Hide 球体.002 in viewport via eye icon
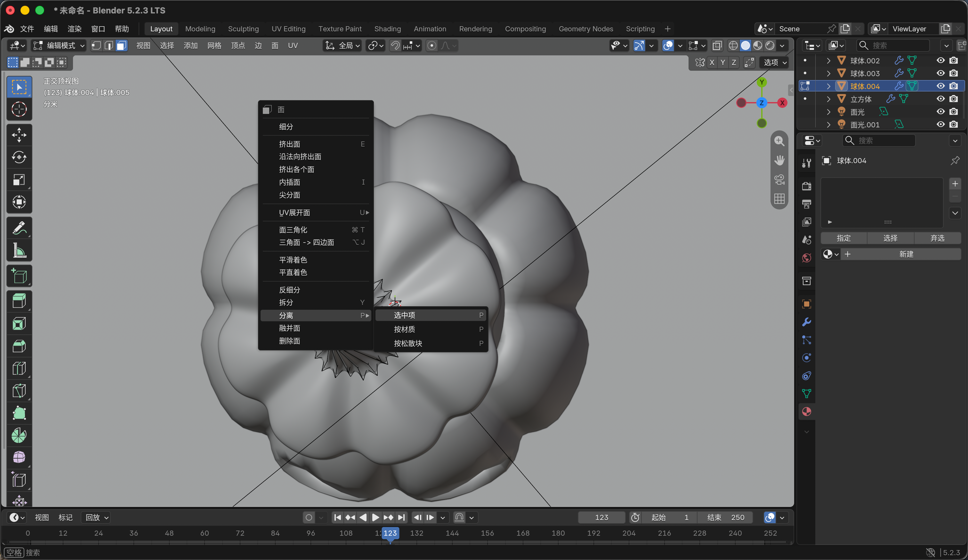Screen dimensions: 968x560 coord(940,61)
